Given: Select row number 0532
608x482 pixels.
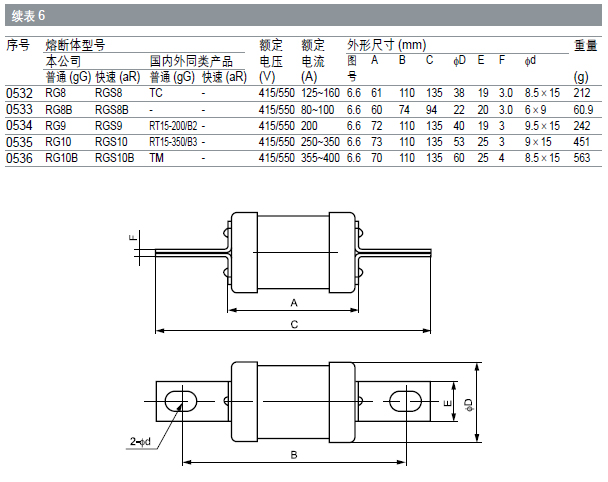Looking at the screenshot, I should [19, 93].
